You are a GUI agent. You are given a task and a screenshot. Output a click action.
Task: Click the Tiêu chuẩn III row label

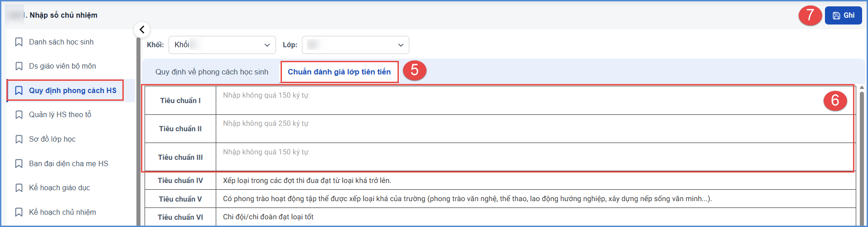click(x=180, y=158)
